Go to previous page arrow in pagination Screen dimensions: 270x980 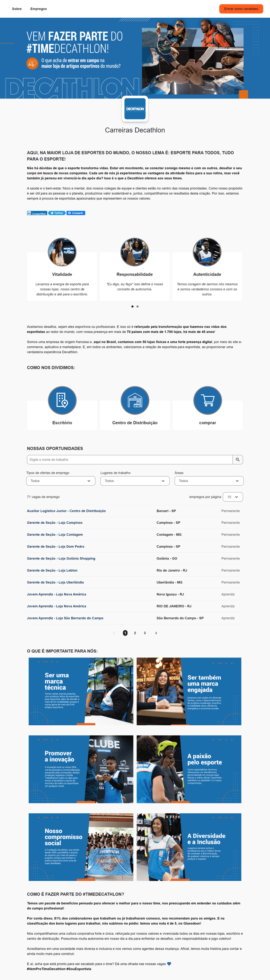point(114,633)
